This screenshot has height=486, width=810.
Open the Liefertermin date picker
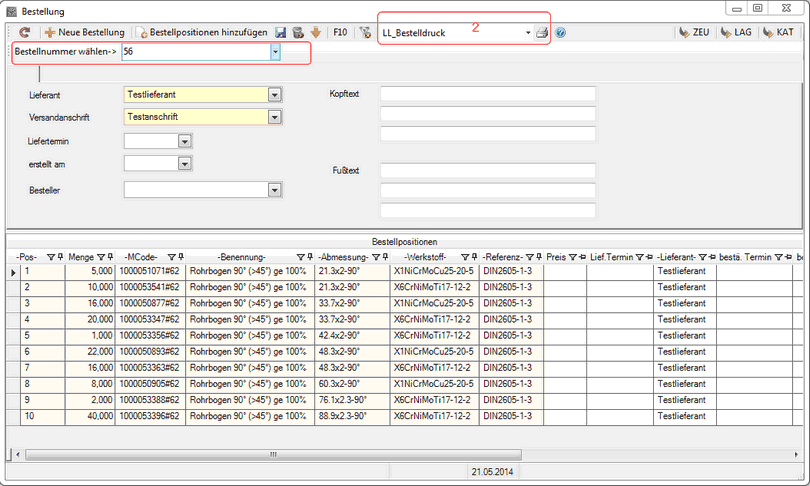click(183, 141)
